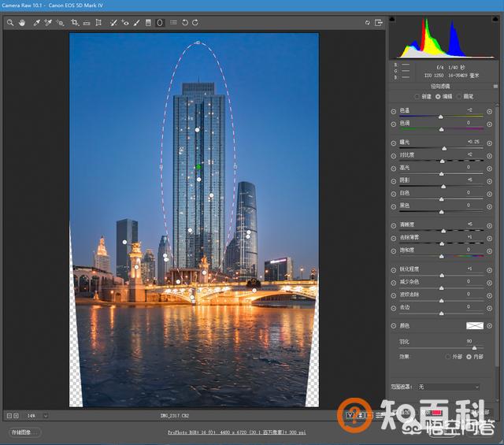Open the 范围遮罩 dropdown set to 无
Image resolution: width=504 pixels, height=445 pixels.
(x=450, y=388)
